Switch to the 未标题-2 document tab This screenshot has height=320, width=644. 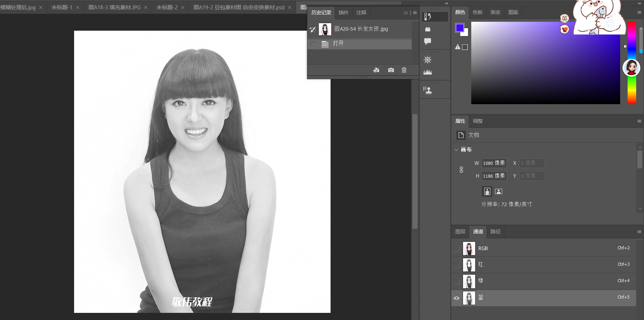pyautogui.click(x=167, y=7)
